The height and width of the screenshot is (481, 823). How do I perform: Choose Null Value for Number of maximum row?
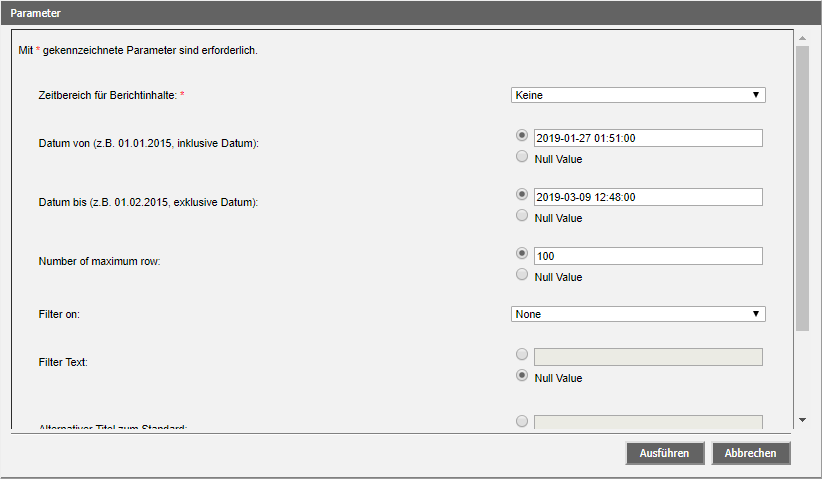(x=521, y=276)
